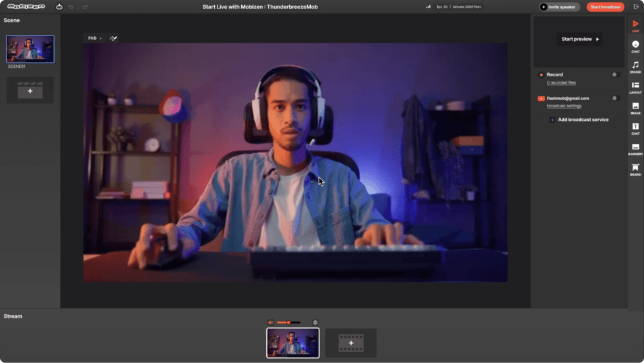Open the Sound panel in sidebar

[635, 67]
